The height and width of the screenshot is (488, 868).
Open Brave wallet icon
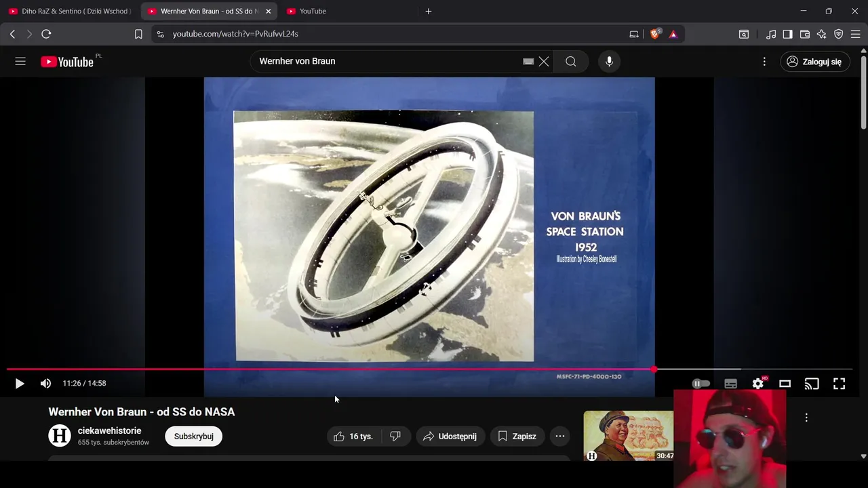click(805, 34)
